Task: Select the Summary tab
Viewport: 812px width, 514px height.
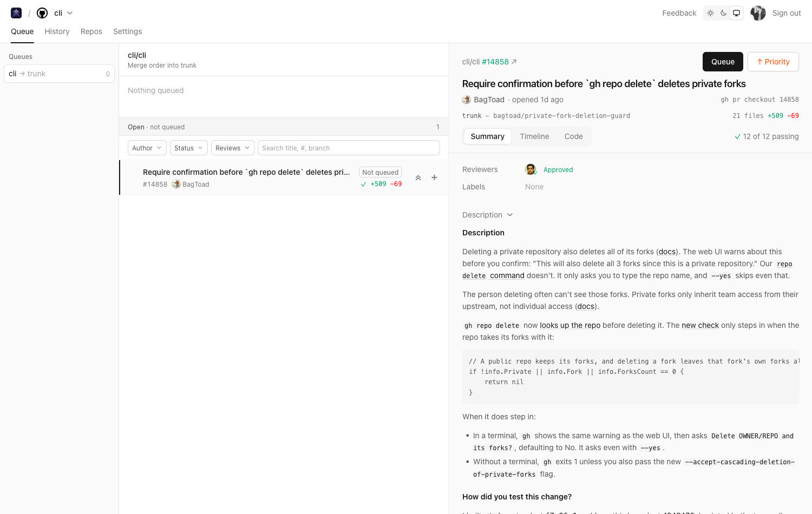Action: pyautogui.click(x=487, y=136)
